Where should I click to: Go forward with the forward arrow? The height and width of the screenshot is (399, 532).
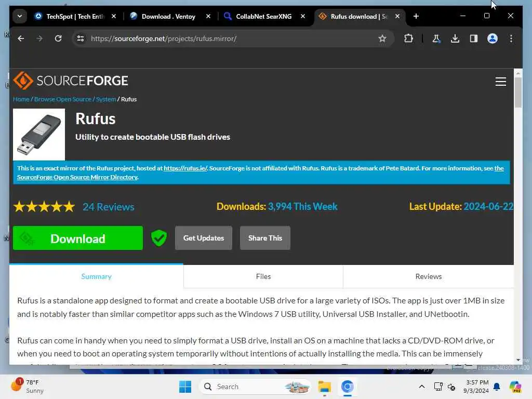(39, 38)
